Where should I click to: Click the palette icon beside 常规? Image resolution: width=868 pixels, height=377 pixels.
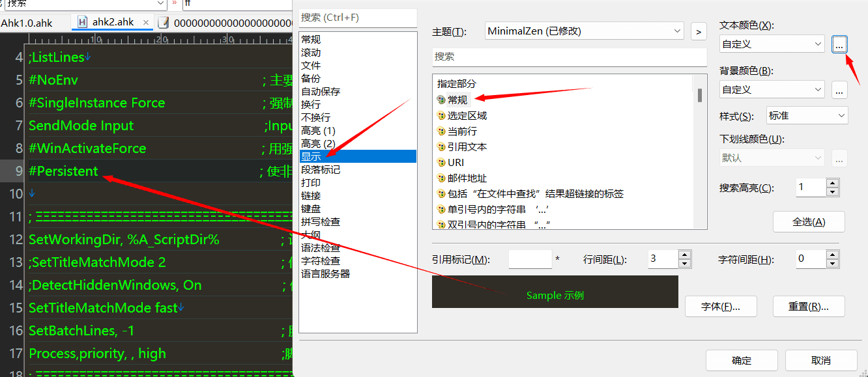pyautogui.click(x=441, y=100)
